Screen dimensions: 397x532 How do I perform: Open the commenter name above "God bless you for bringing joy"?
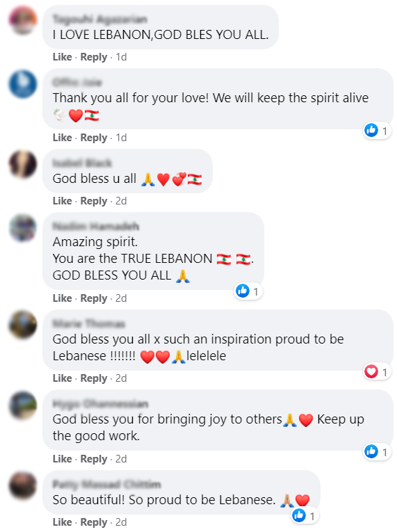pos(100,404)
